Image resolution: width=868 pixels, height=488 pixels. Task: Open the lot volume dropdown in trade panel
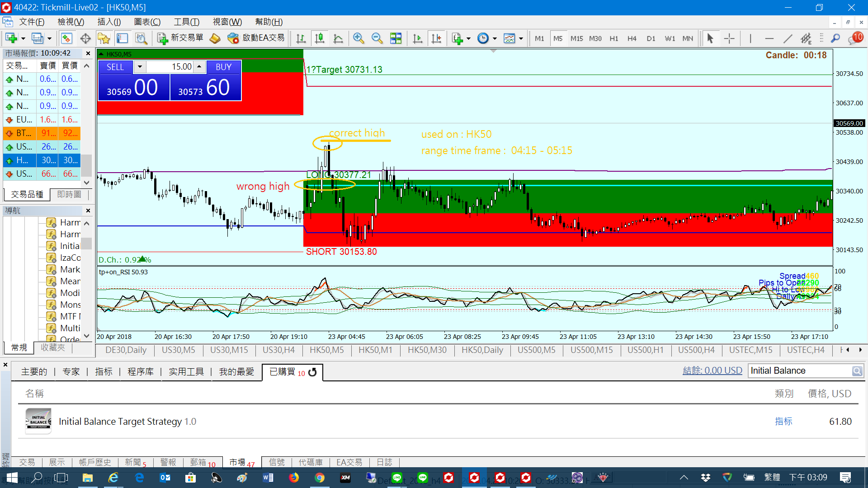pyautogui.click(x=140, y=67)
